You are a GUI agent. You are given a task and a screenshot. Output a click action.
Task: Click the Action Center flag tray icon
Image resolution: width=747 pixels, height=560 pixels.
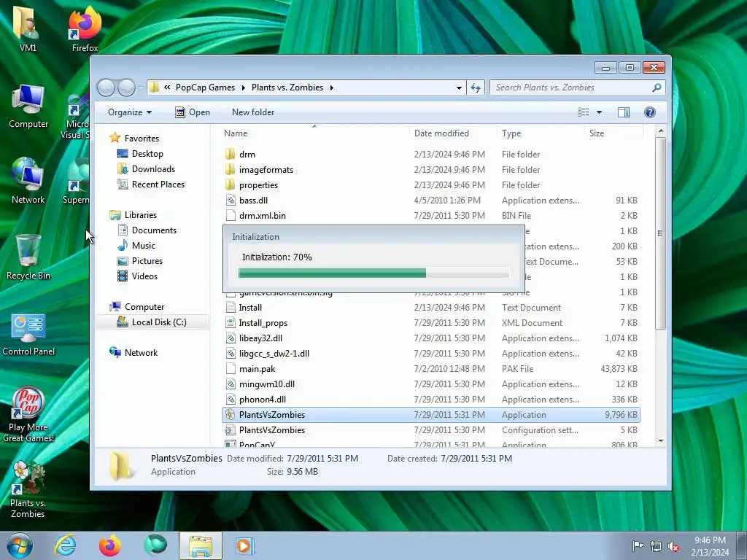click(638, 545)
